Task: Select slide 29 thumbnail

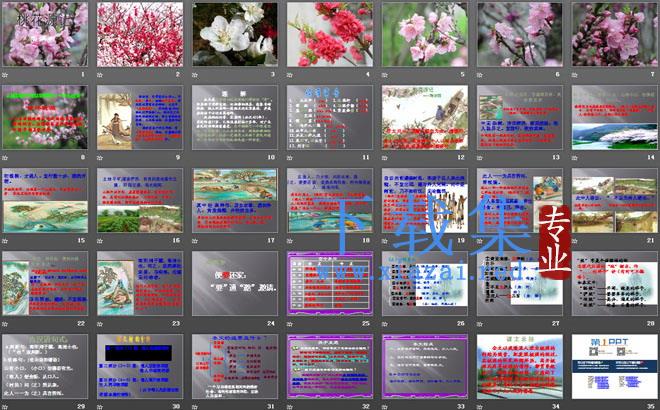Action: (45, 366)
